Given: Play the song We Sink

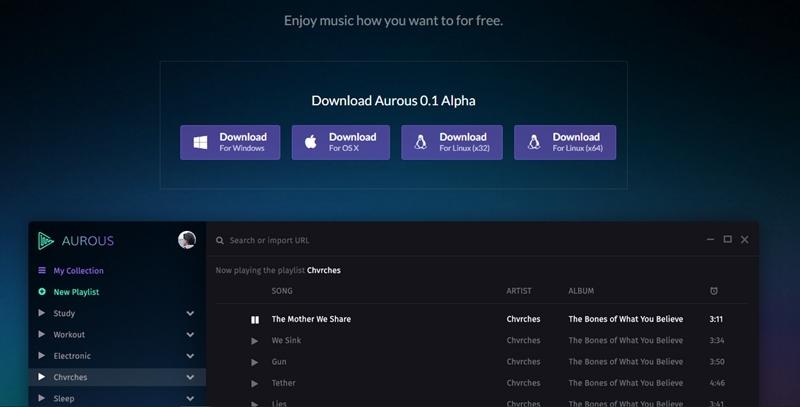Looking at the screenshot, I should point(255,341).
